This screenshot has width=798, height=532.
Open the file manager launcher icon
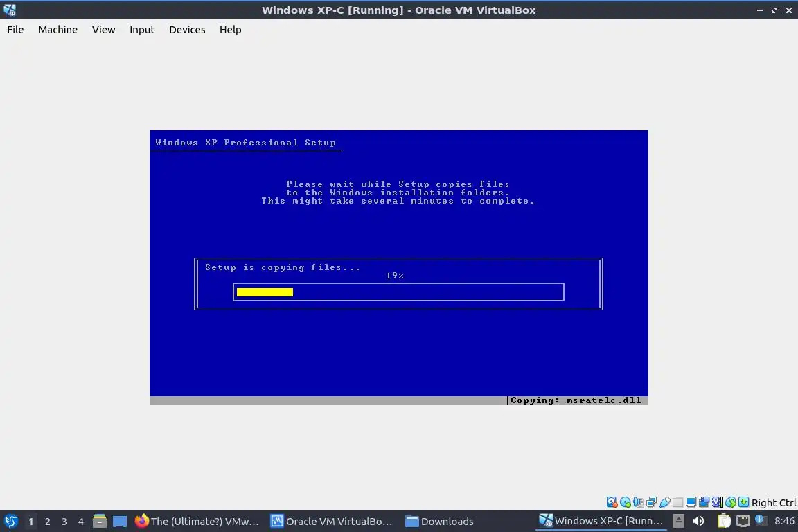pyautogui.click(x=100, y=521)
